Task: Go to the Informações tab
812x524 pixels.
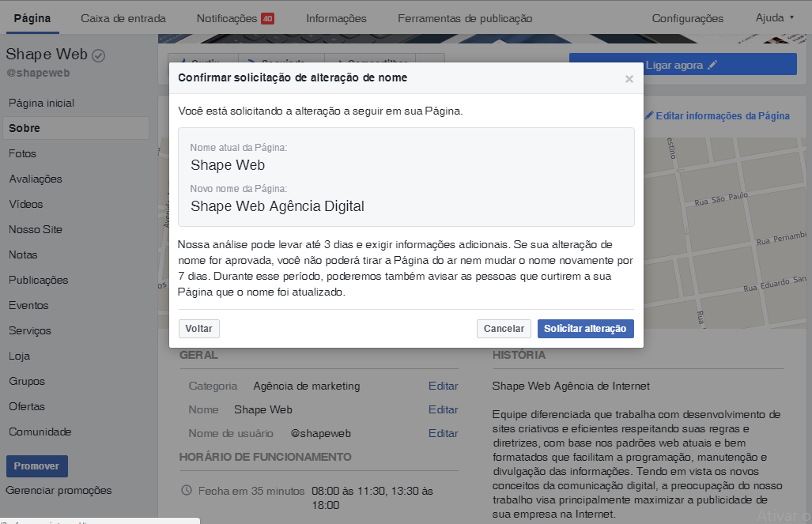Action: 336,18
